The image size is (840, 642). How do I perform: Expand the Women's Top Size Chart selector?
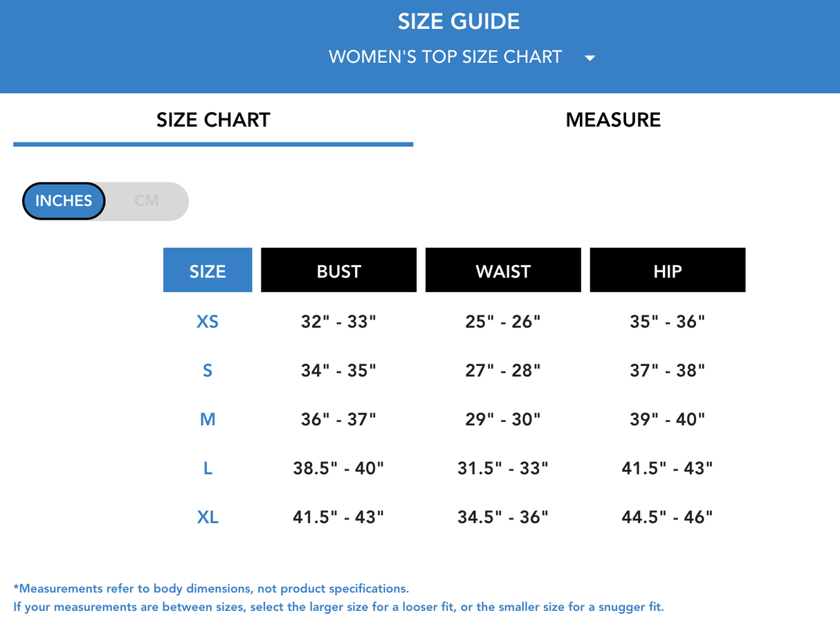click(445, 57)
